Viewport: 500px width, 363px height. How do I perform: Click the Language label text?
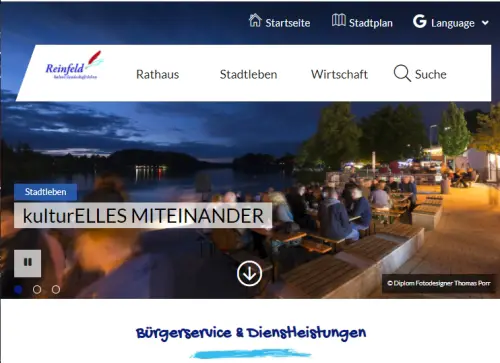[453, 23]
